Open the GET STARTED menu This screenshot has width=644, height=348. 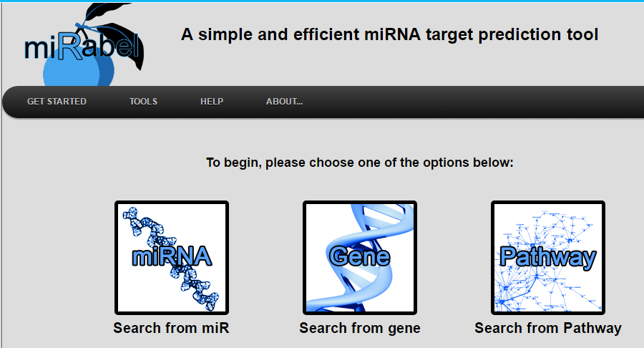point(57,102)
